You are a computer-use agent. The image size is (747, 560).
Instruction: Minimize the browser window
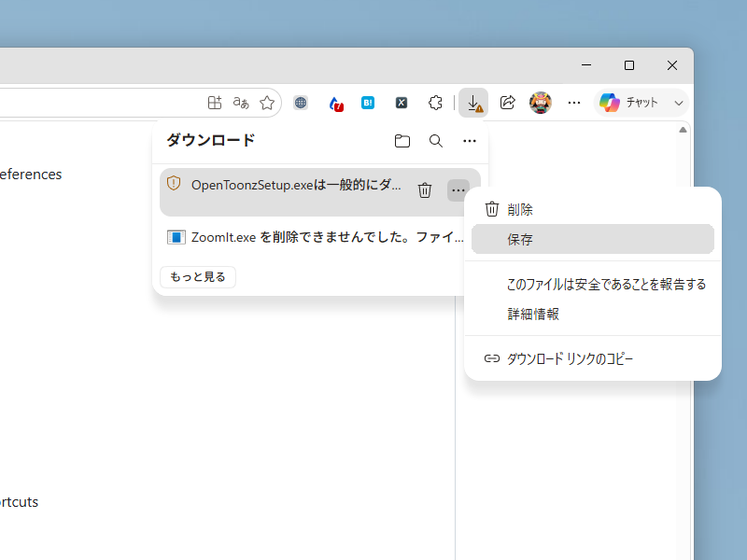[586, 65]
